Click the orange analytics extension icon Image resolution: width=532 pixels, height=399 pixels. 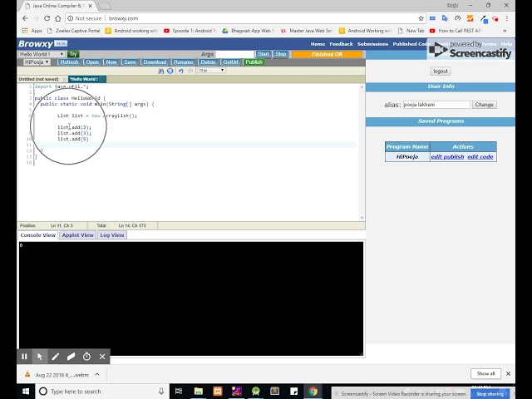(x=470, y=18)
